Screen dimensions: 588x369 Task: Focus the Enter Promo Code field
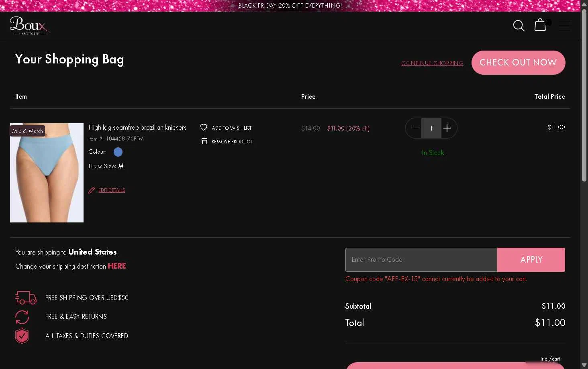(x=421, y=260)
